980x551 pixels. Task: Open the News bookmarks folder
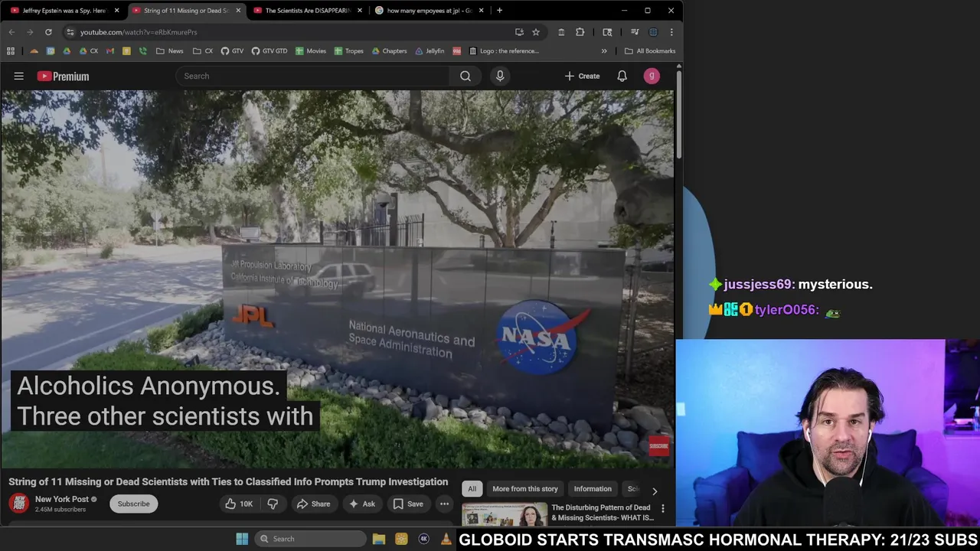click(x=169, y=51)
